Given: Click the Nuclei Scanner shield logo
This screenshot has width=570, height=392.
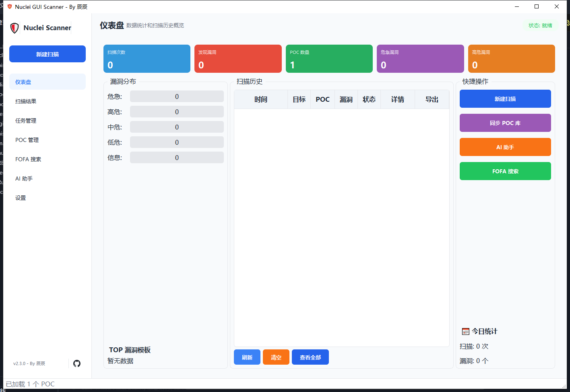Looking at the screenshot, I should coord(14,28).
